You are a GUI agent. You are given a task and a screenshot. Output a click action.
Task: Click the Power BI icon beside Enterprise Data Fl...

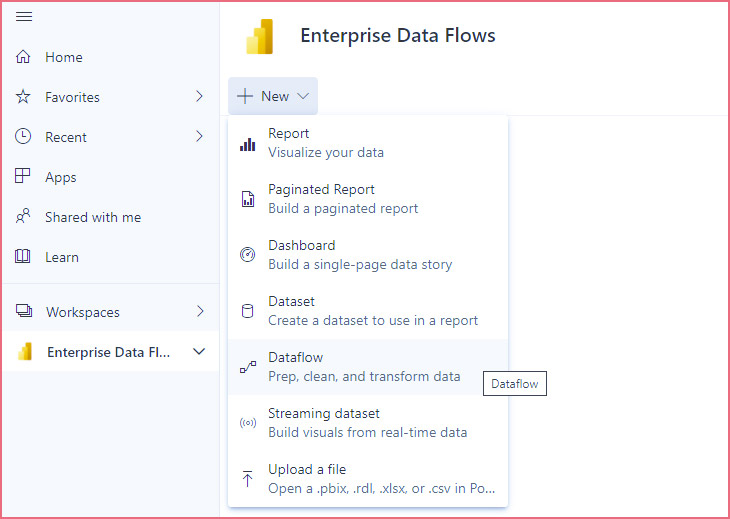pos(25,351)
